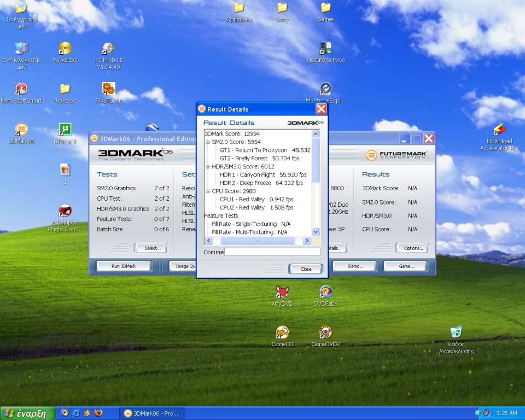Click the results list scroll-down arrow

click(x=316, y=232)
